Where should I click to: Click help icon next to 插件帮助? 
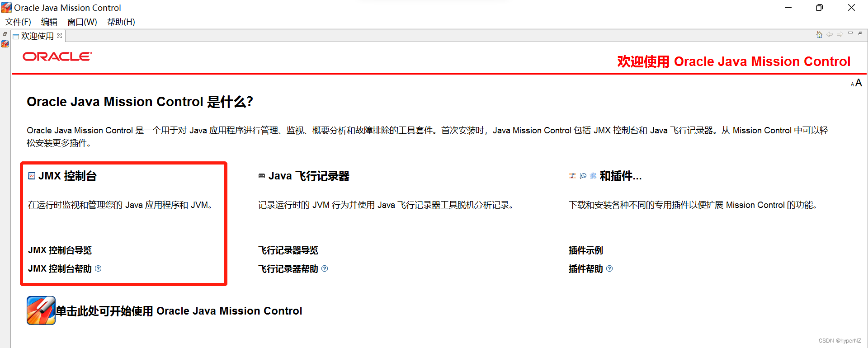click(609, 268)
